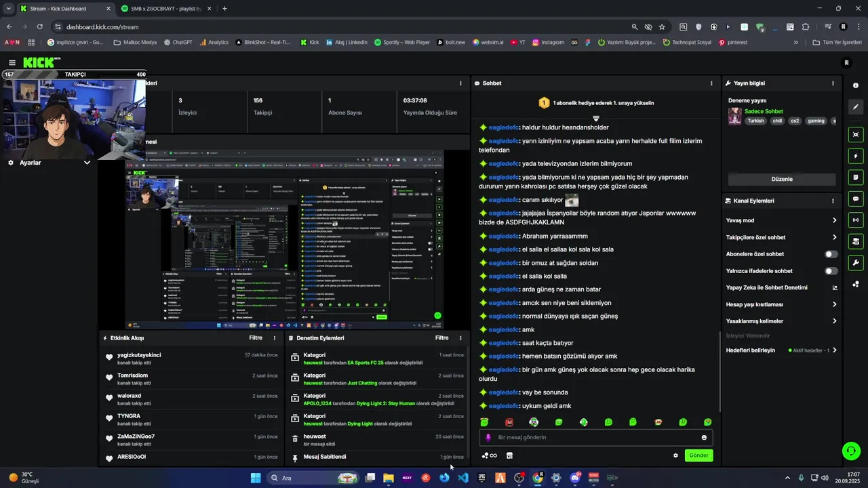Click the bubbles icon at sidebar bottom

[856, 284]
